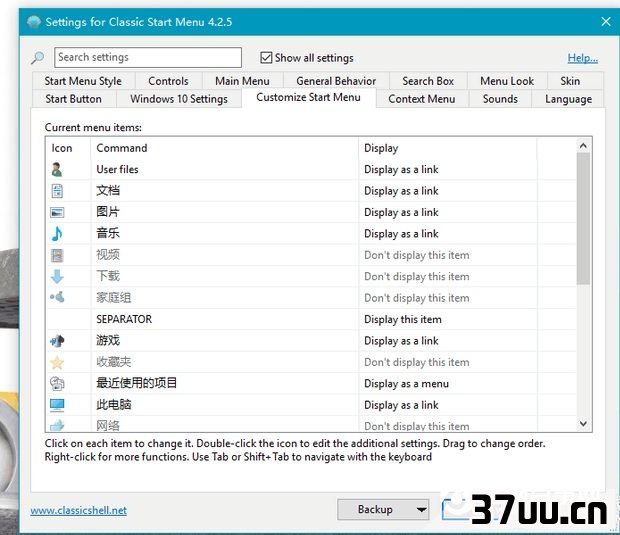Click the 下载 download arrow icon

(57, 276)
